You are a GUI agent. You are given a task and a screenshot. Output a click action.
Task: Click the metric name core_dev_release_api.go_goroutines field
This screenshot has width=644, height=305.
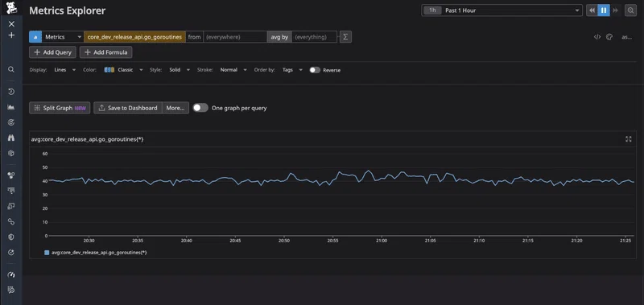point(134,37)
